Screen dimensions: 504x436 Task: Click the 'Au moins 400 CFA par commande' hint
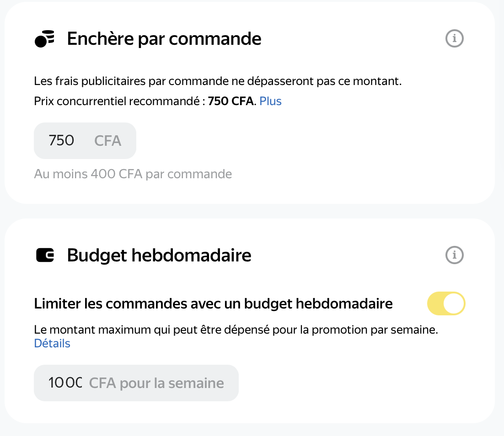pos(133,174)
